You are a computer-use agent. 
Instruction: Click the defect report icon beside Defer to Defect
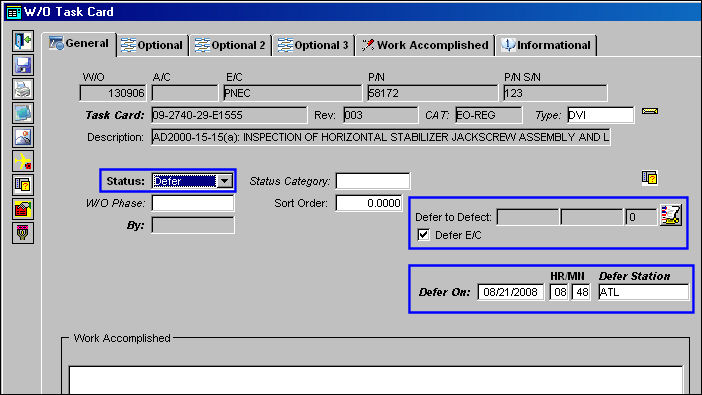[671, 215]
